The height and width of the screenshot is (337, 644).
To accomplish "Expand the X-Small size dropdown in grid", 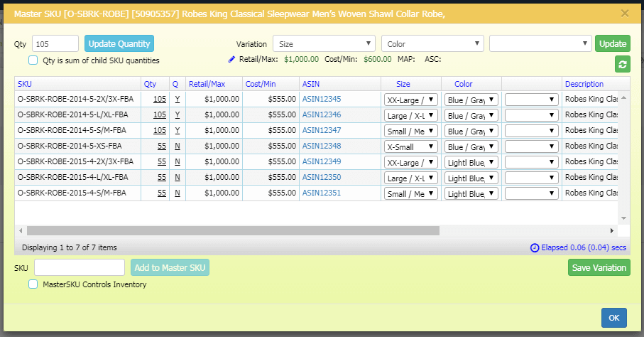I will 411,146.
